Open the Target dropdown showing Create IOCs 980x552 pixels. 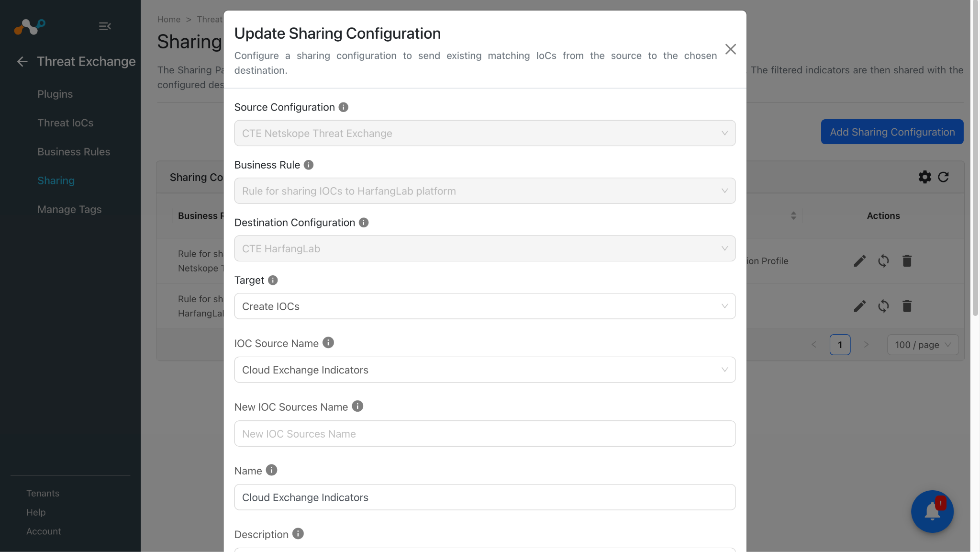coord(485,306)
